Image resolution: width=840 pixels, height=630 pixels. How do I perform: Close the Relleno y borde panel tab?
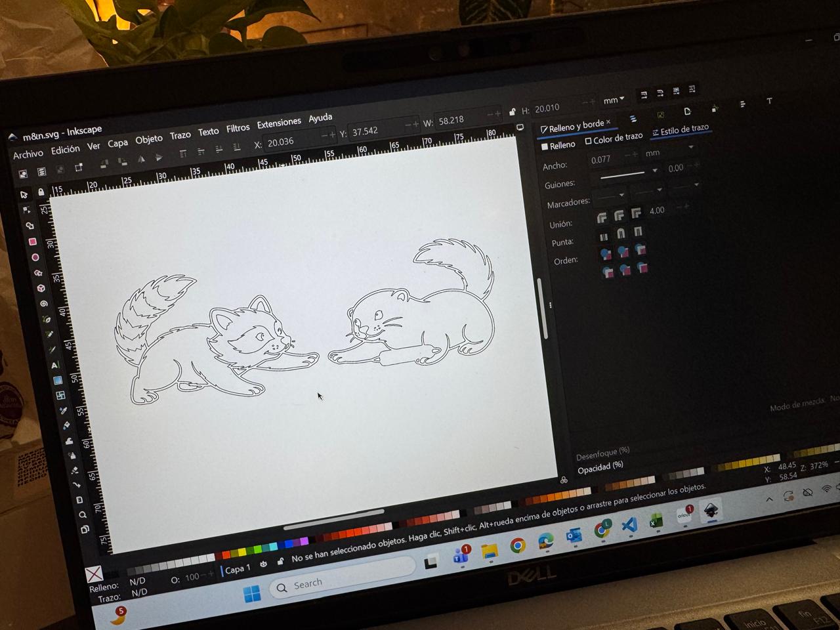(x=608, y=122)
